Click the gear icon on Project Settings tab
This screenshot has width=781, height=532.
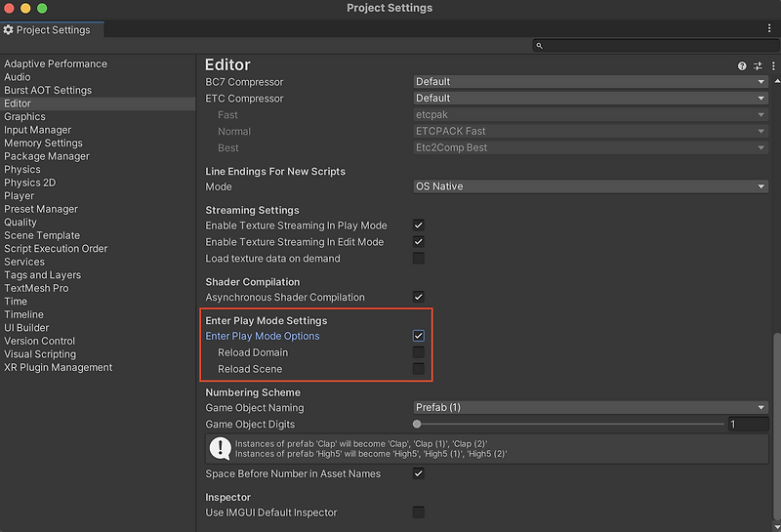pos(9,30)
